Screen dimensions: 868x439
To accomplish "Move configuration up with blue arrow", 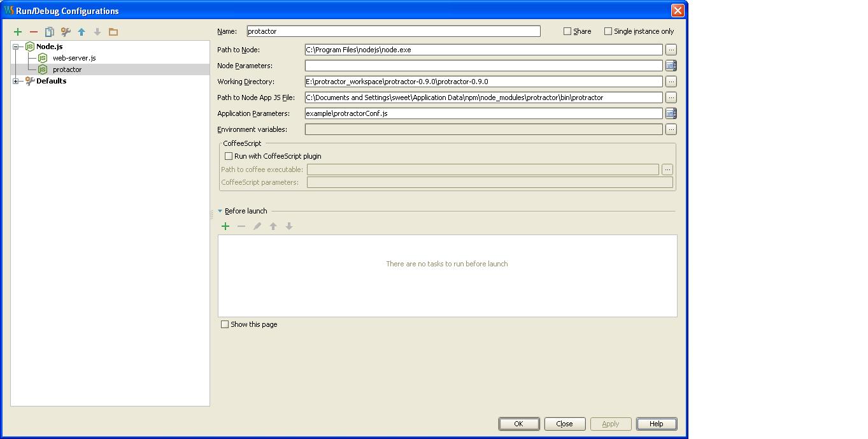I will pos(82,32).
